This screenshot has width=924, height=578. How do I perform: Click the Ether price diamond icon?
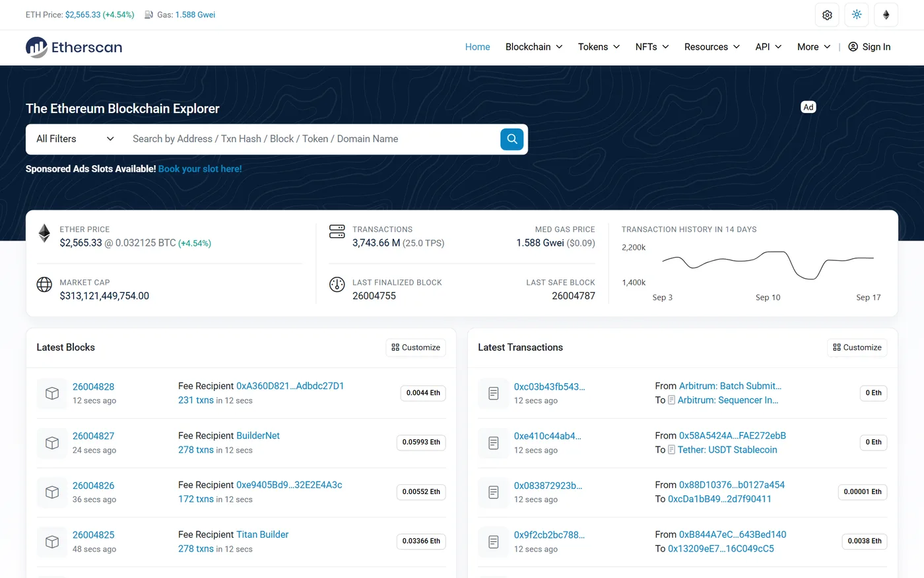[44, 233]
